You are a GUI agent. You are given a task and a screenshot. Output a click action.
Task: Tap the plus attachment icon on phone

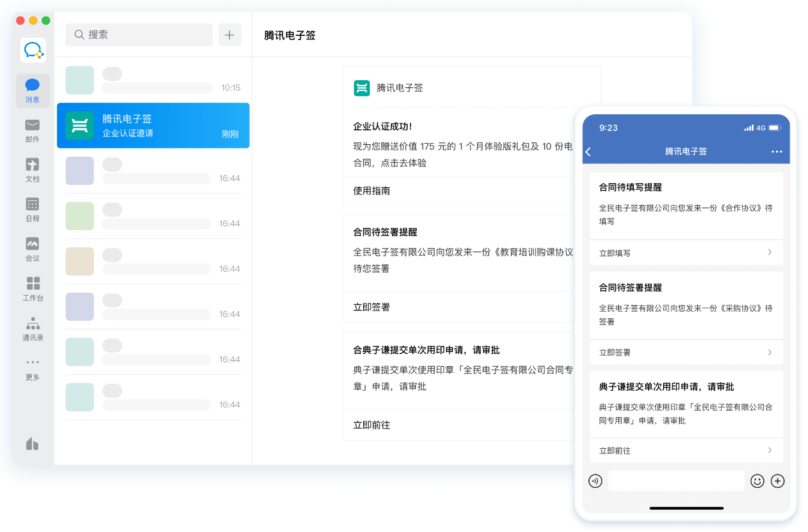tap(777, 481)
